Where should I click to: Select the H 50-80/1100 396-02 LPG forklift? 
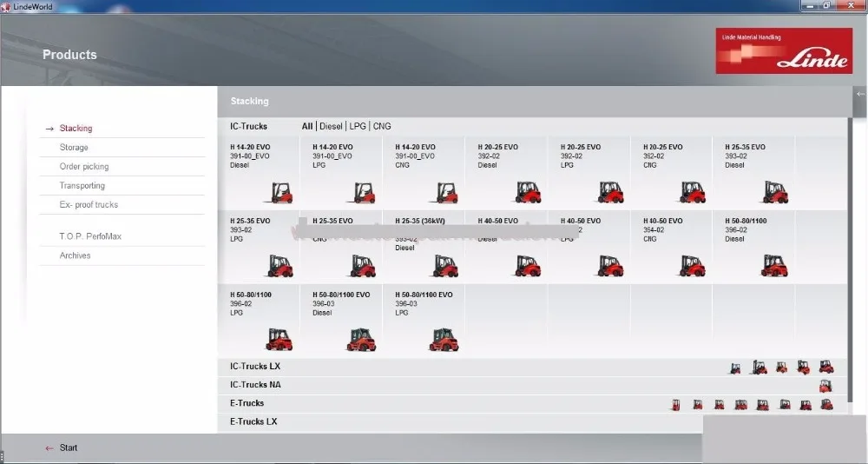click(259, 321)
